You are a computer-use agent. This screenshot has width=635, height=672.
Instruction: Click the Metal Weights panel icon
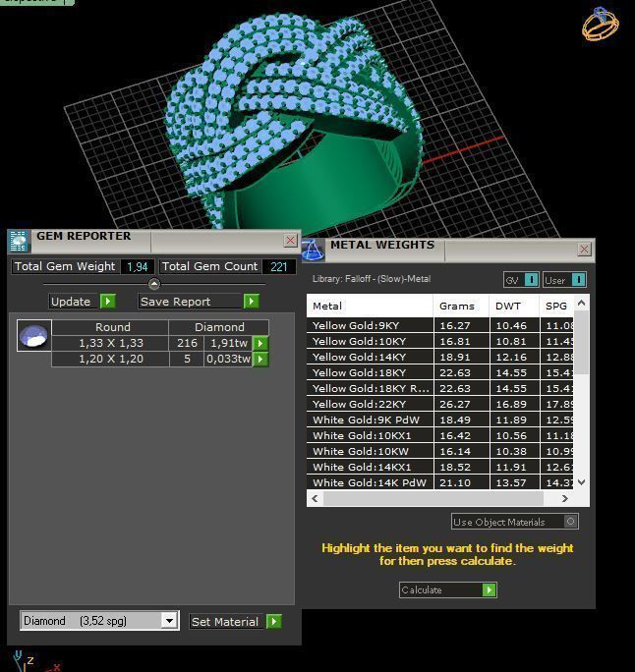click(x=313, y=250)
